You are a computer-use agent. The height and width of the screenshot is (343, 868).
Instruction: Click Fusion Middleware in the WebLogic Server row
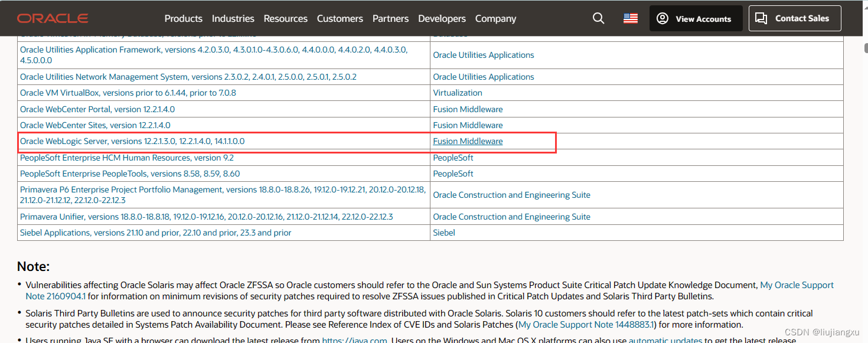(468, 141)
